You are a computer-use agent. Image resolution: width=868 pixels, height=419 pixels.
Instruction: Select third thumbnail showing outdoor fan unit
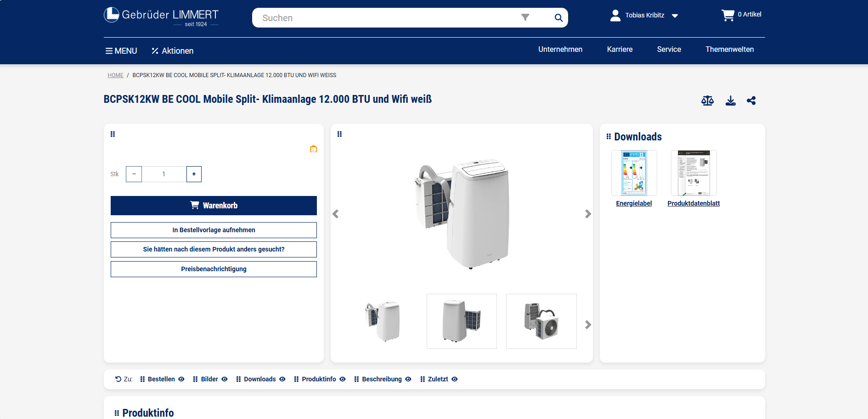[541, 321]
